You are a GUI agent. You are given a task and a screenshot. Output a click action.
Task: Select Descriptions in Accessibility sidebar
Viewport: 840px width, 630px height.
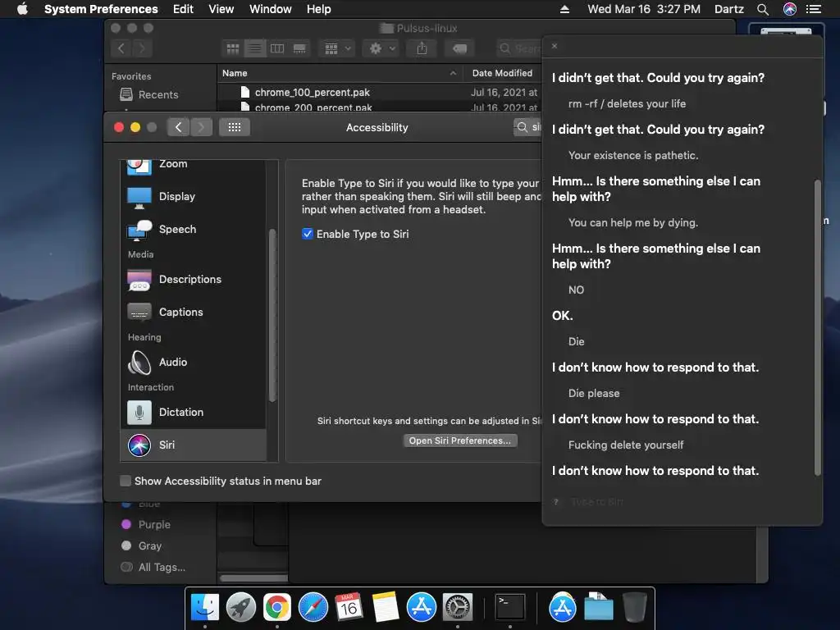[x=193, y=279]
